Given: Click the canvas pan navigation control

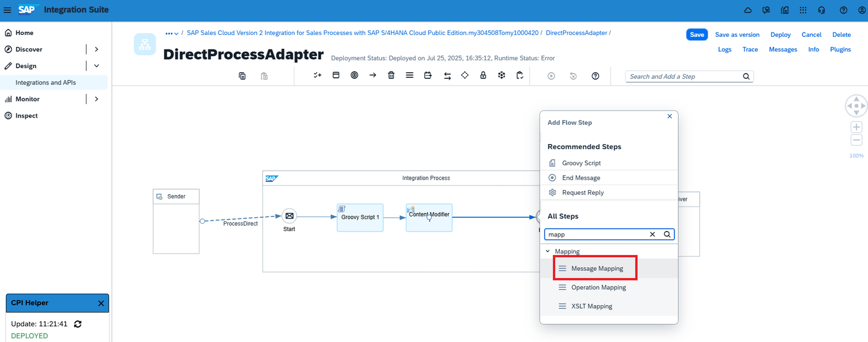Looking at the screenshot, I should pos(856,106).
